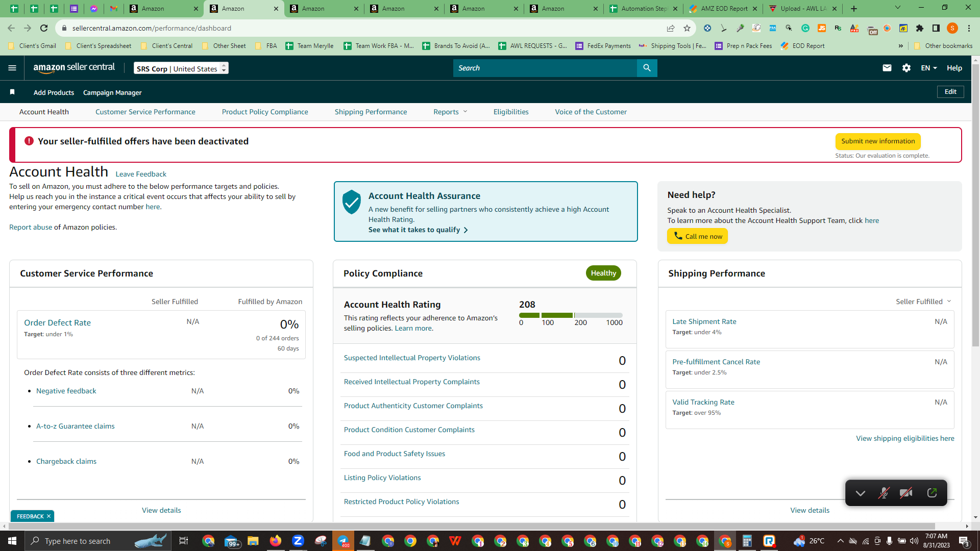Click the Amazon Seller Central logo
980x551 pixels.
(x=74, y=68)
